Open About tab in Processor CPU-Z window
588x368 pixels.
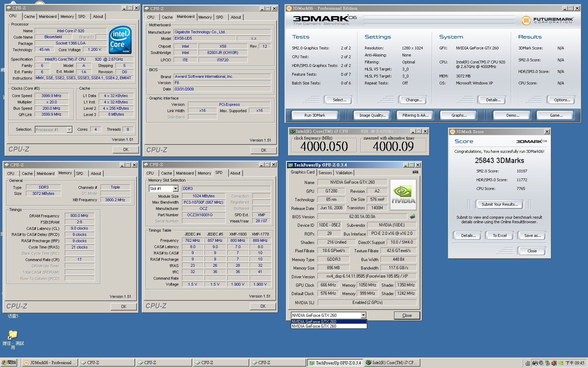coord(98,16)
